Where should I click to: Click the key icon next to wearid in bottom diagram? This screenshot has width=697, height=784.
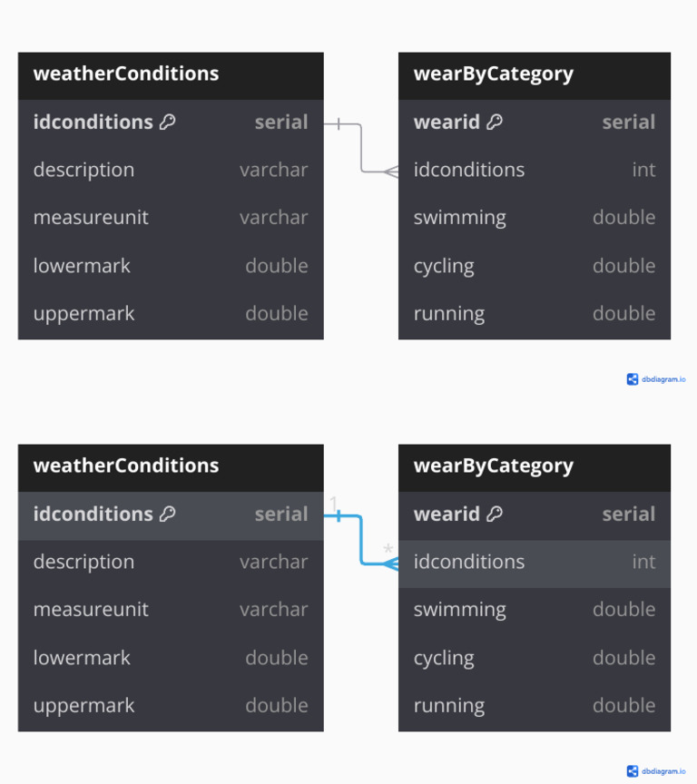click(495, 514)
